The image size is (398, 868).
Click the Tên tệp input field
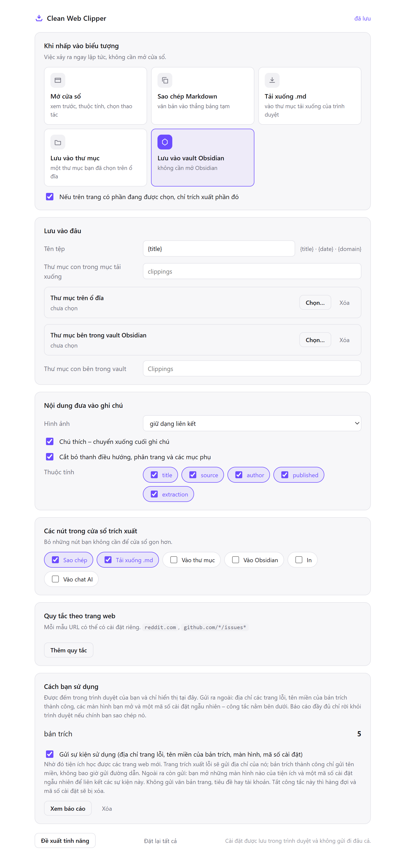(219, 249)
